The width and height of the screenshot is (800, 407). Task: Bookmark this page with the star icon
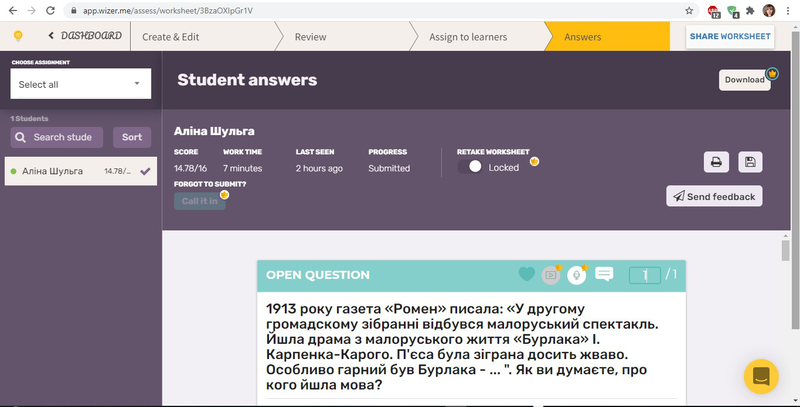(689, 10)
